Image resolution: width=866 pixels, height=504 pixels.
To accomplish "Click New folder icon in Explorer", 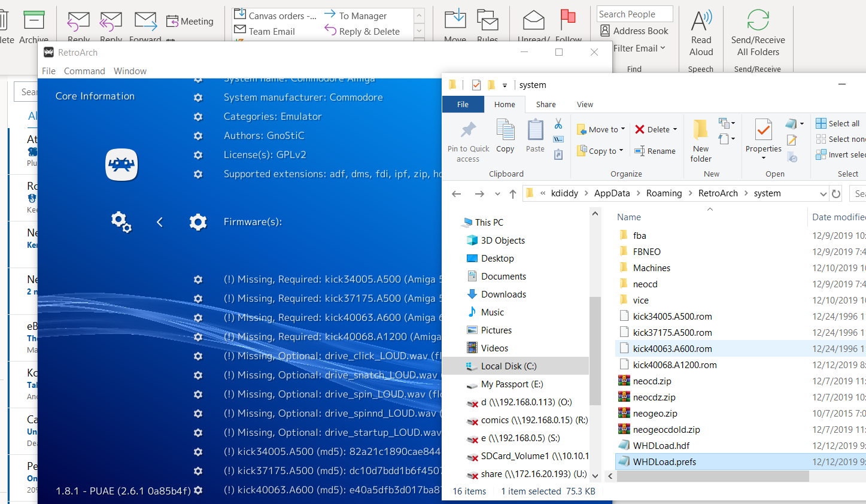I will click(700, 129).
